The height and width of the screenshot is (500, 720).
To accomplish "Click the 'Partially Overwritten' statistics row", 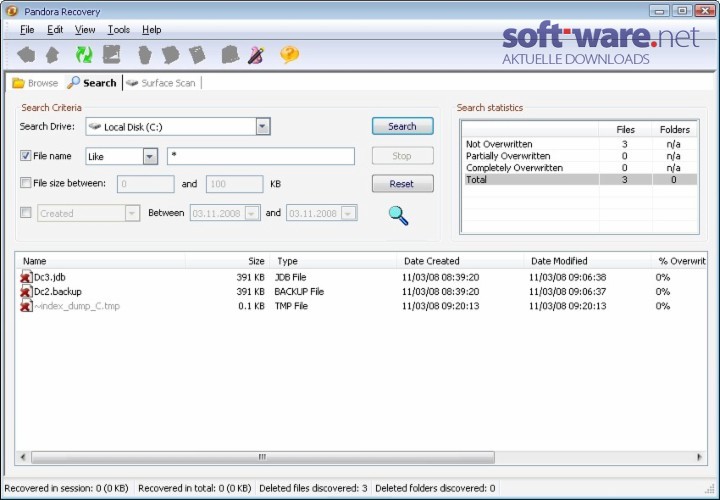I will pyautogui.click(x=580, y=156).
